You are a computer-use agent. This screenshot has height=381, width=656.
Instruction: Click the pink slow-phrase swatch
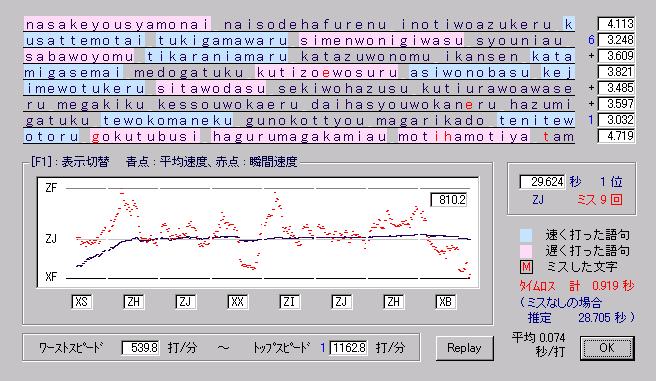[526, 251]
